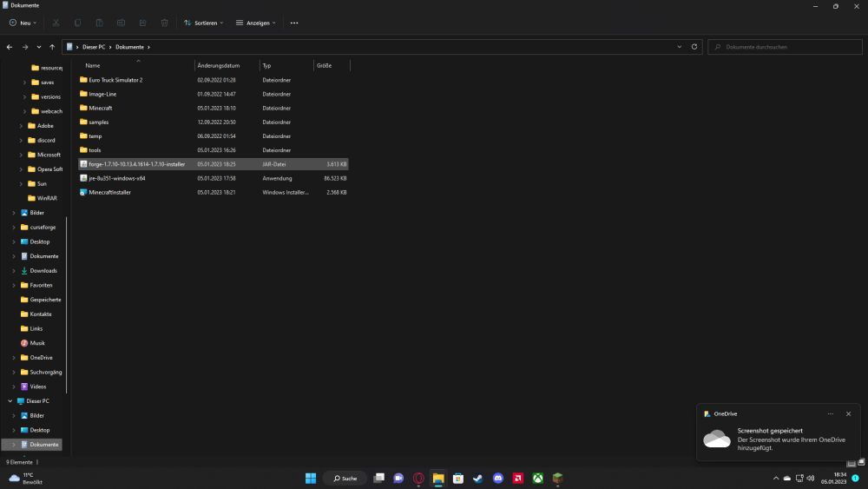Click the Share icon in toolbar
868x489 pixels.
pyautogui.click(x=143, y=23)
